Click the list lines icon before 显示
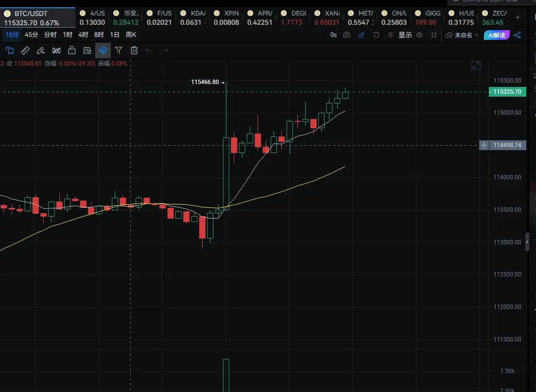 coord(391,35)
